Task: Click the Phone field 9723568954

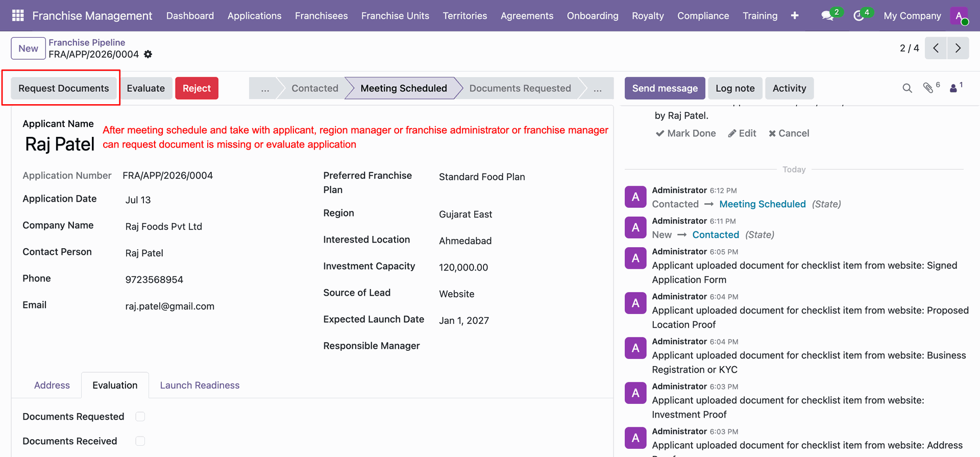Action: [x=154, y=280]
